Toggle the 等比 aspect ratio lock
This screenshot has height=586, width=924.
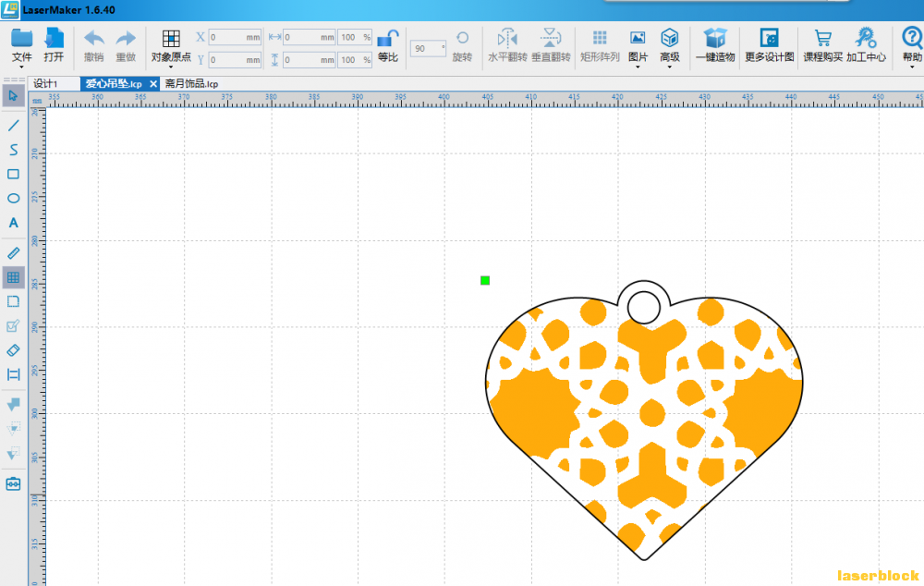(388, 44)
